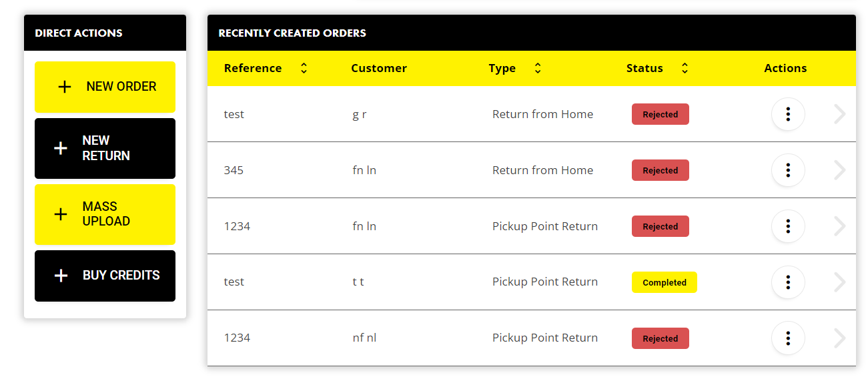Click the New Return button
The height and width of the screenshot is (377, 868).
pos(105,148)
